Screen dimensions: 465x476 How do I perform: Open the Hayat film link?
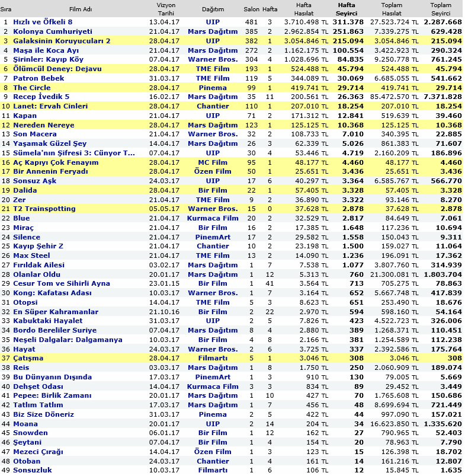tap(24, 349)
